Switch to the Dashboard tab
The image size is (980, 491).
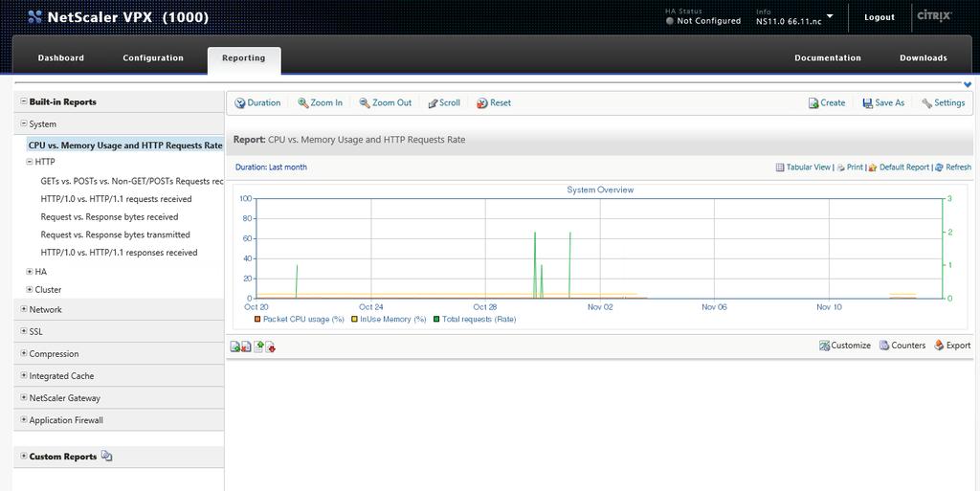click(x=60, y=58)
